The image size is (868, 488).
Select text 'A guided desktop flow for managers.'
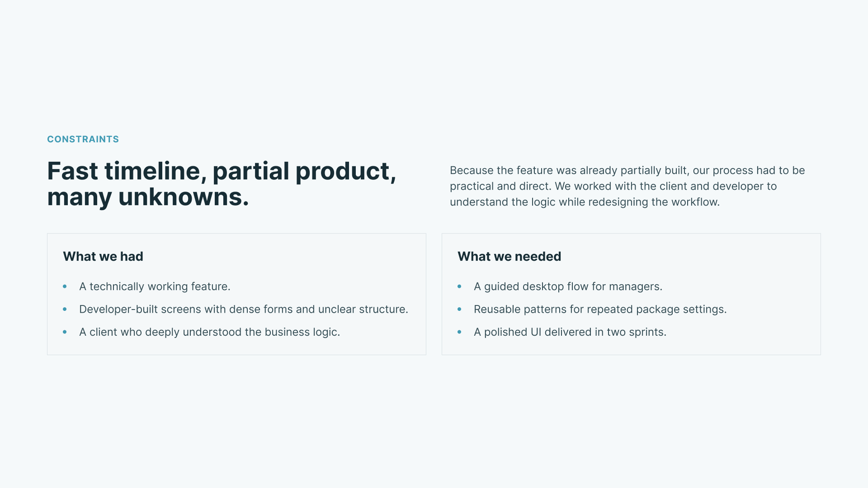(568, 286)
